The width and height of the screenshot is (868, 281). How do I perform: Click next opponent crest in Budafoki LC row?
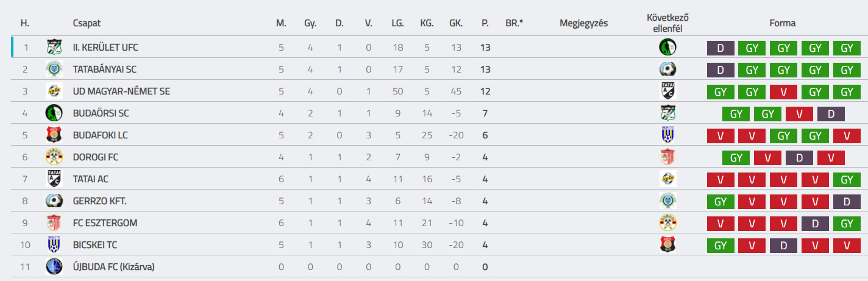pos(667,135)
